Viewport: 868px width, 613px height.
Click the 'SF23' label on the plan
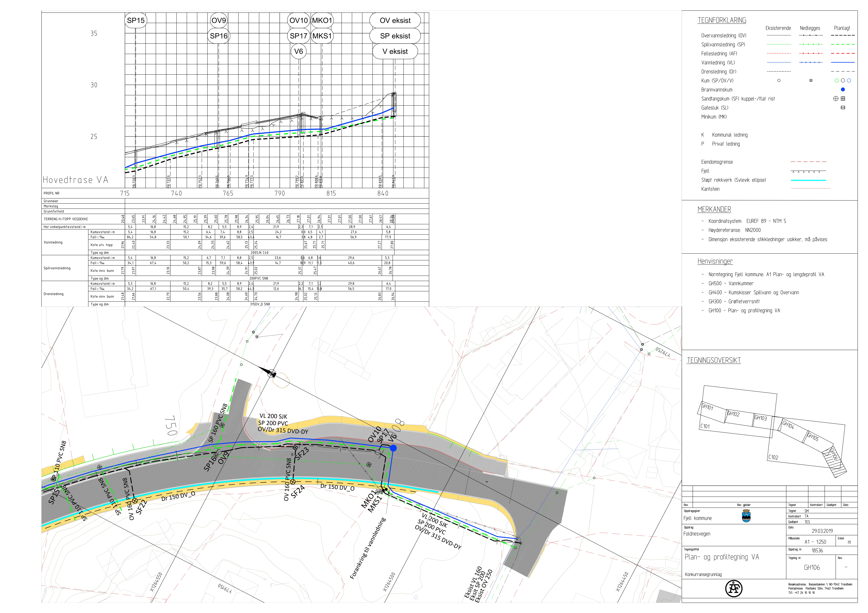coord(302,454)
